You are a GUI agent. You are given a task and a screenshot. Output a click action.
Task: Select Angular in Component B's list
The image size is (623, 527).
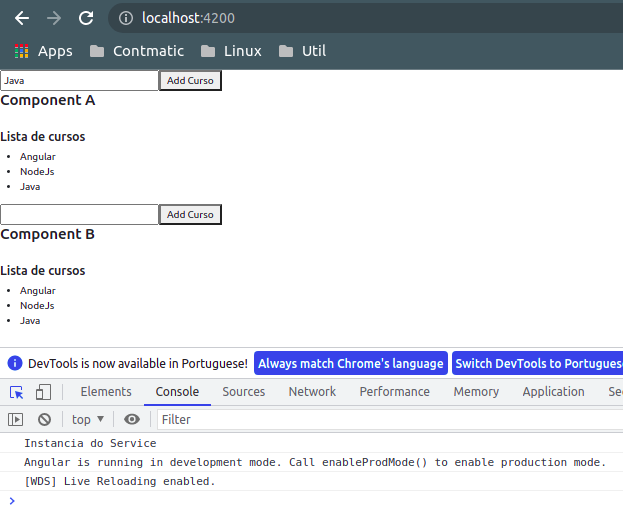pos(38,291)
